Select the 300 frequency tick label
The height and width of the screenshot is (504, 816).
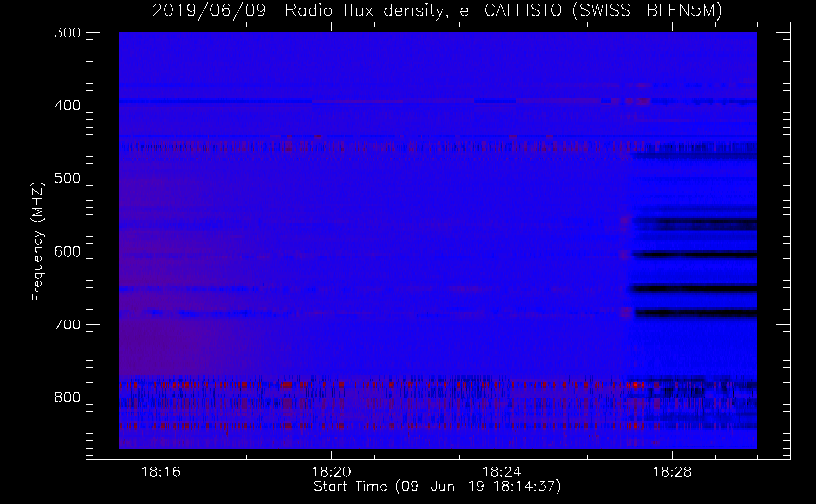(x=67, y=33)
